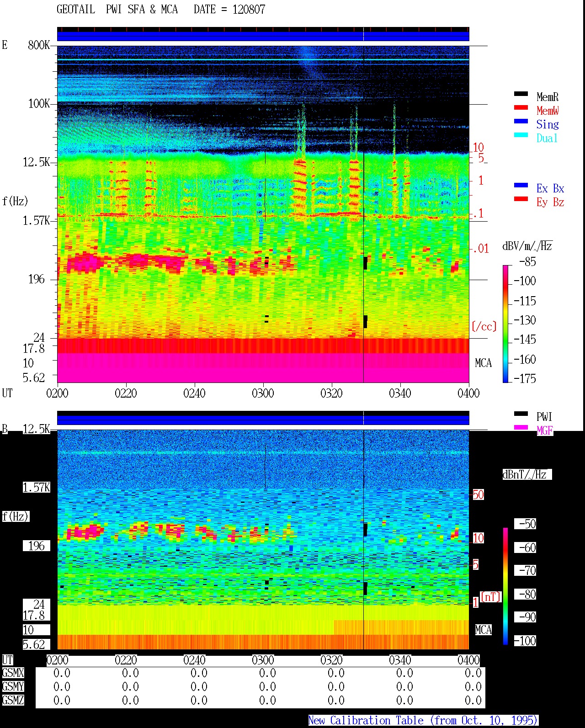Open the New Calibration Table link

(423, 720)
